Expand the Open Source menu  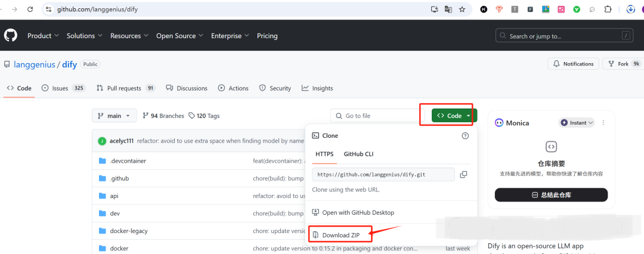tap(179, 36)
